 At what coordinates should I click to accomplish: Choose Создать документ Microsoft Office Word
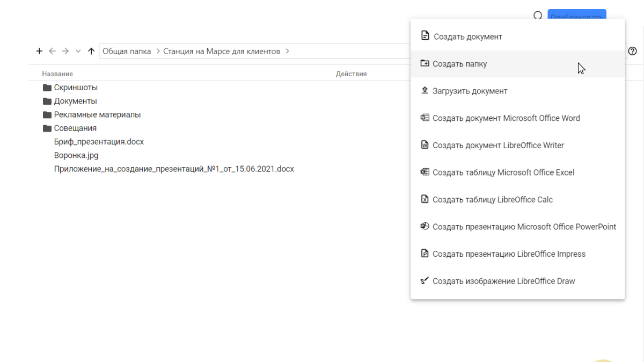(x=517, y=118)
